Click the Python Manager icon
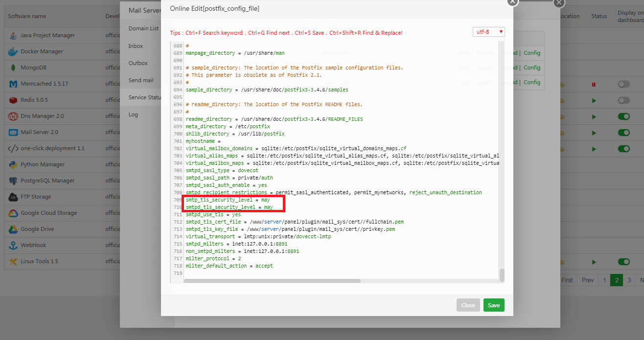 13,164
